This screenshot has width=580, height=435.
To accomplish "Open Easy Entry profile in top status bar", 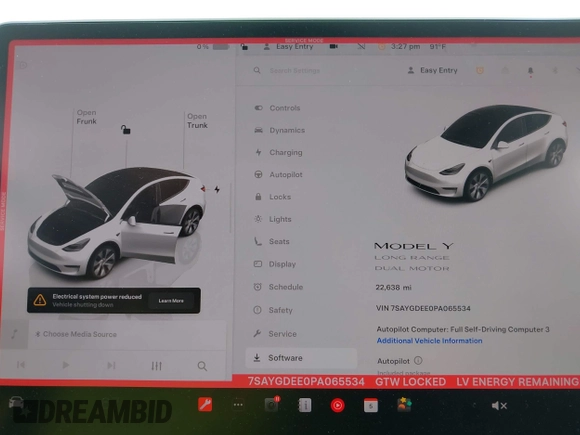I will click(x=289, y=47).
